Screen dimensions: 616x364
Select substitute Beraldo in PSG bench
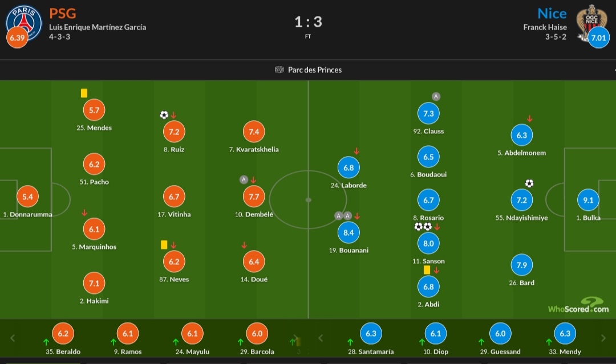pos(63,340)
